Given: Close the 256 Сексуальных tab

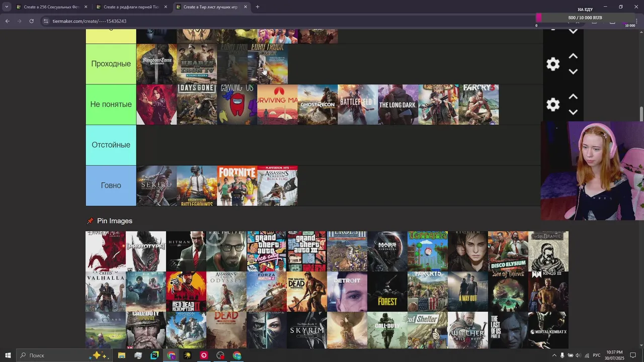Looking at the screenshot, I should pos(86,7).
